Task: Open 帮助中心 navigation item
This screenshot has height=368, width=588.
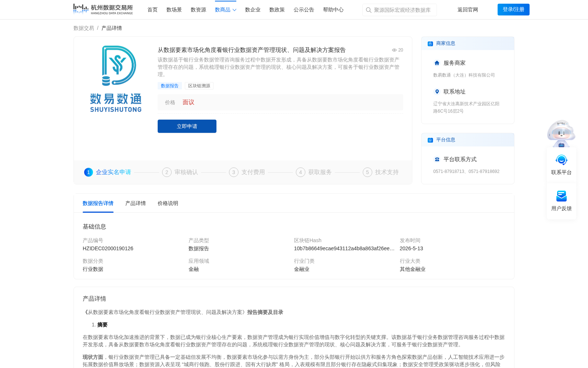Action: [x=333, y=10]
